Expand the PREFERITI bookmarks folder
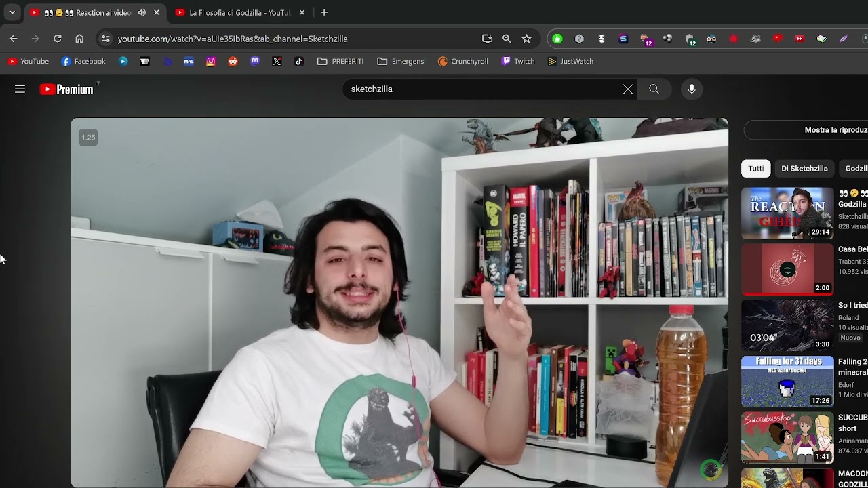 tap(340, 61)
